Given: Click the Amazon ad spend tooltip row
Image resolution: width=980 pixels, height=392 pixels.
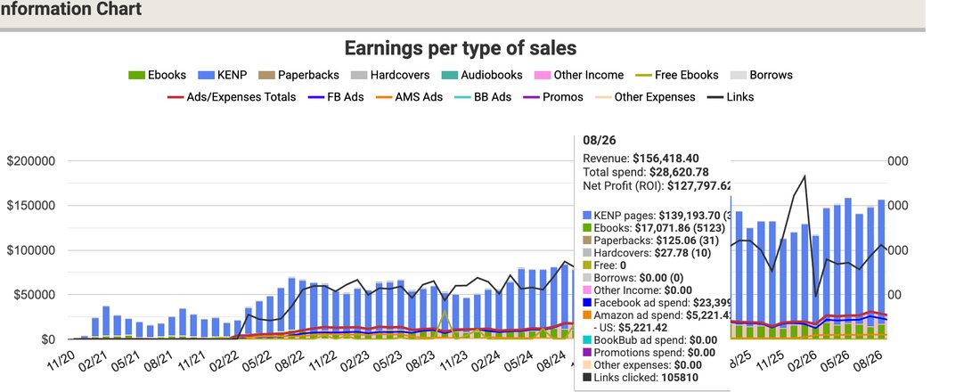Looking at the screenshot, I should [x=657, y=315].
